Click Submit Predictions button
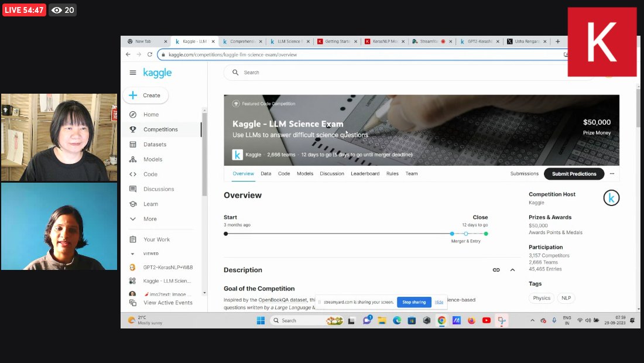This screenshot has width=644, height=363. (574, 174)
